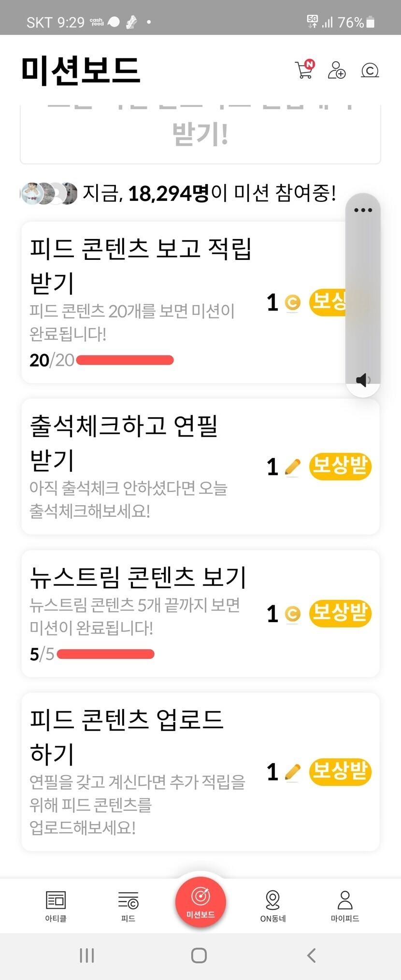Open the coin balance icon

pyautogui.click(x=370, y=71)
